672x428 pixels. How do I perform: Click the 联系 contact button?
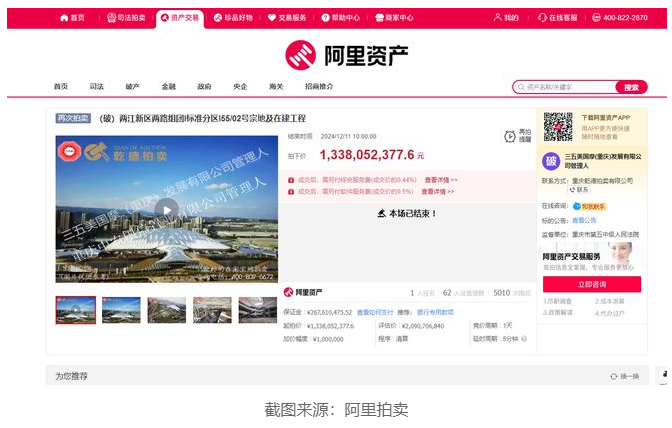(579, 190)
